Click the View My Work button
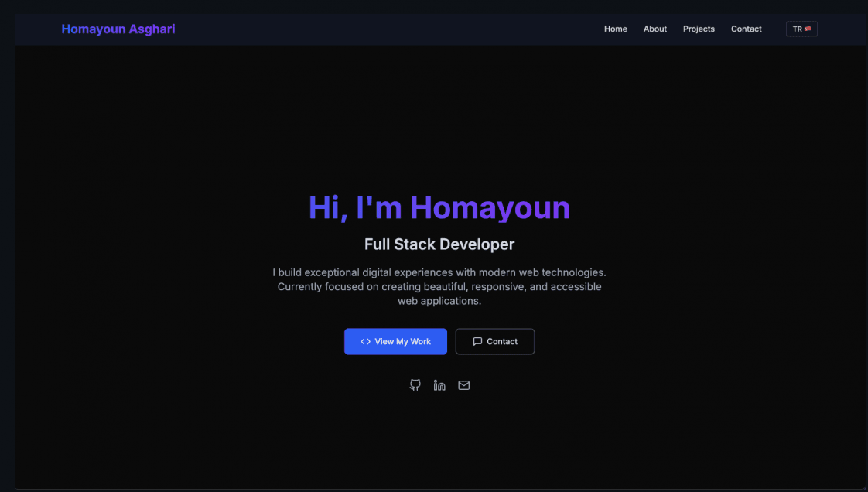 tap(395, 341)
